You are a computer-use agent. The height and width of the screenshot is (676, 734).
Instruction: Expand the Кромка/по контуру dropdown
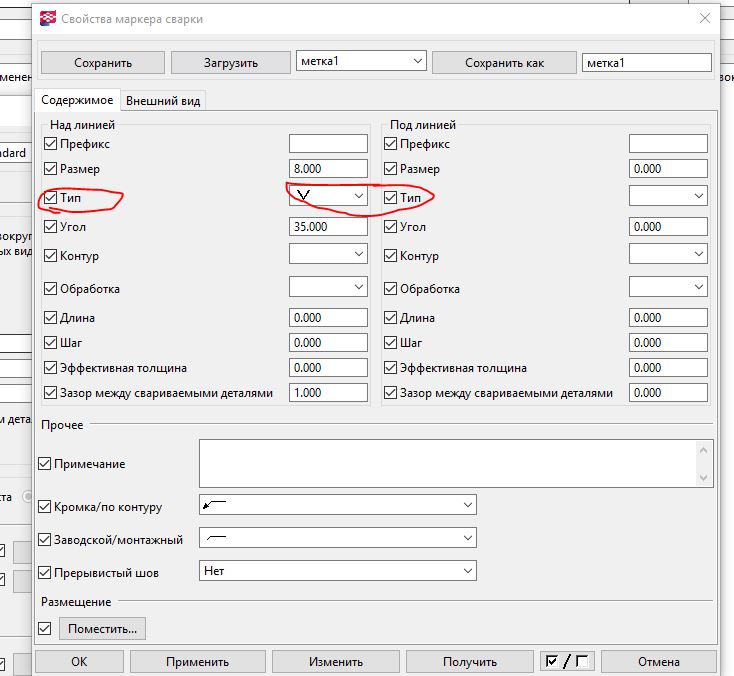pyautogui.click(x=338, y=506)
